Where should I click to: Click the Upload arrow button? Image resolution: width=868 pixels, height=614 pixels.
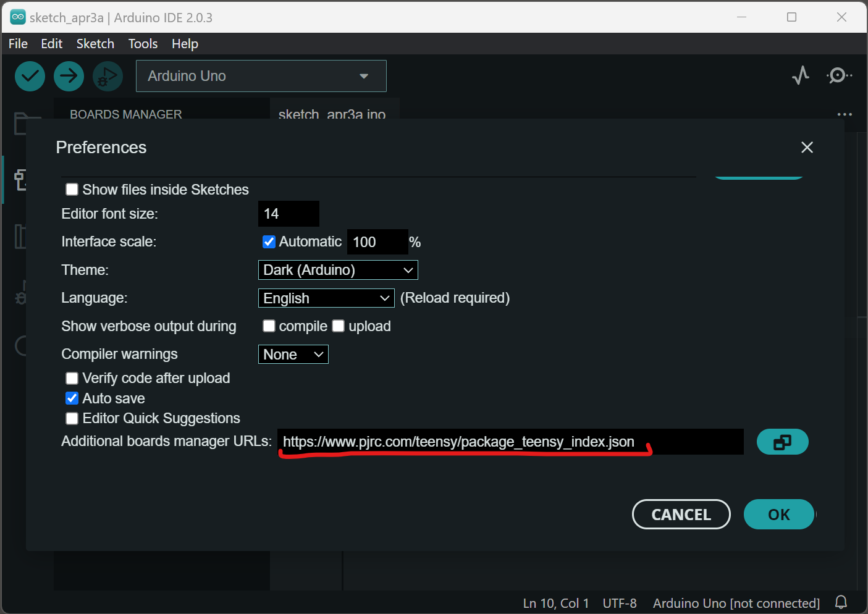tap(69, 77)
